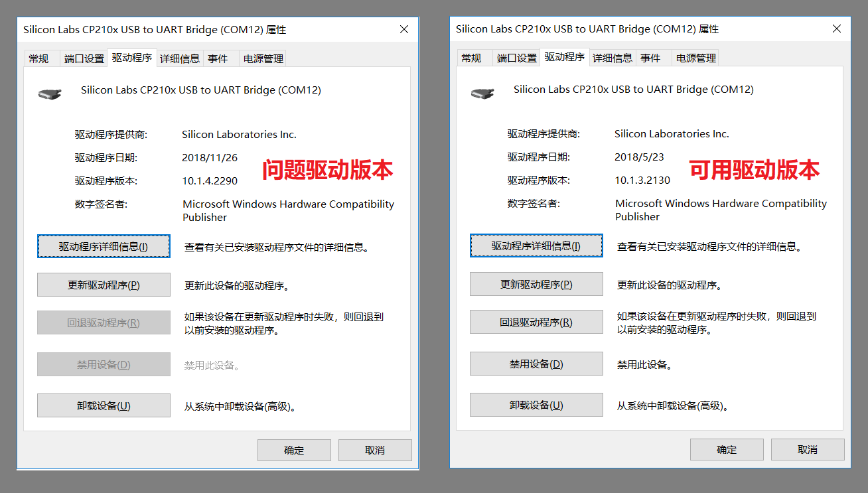
Task: Click 回退驱动程序 button in the right window
Action: (536, 322)
